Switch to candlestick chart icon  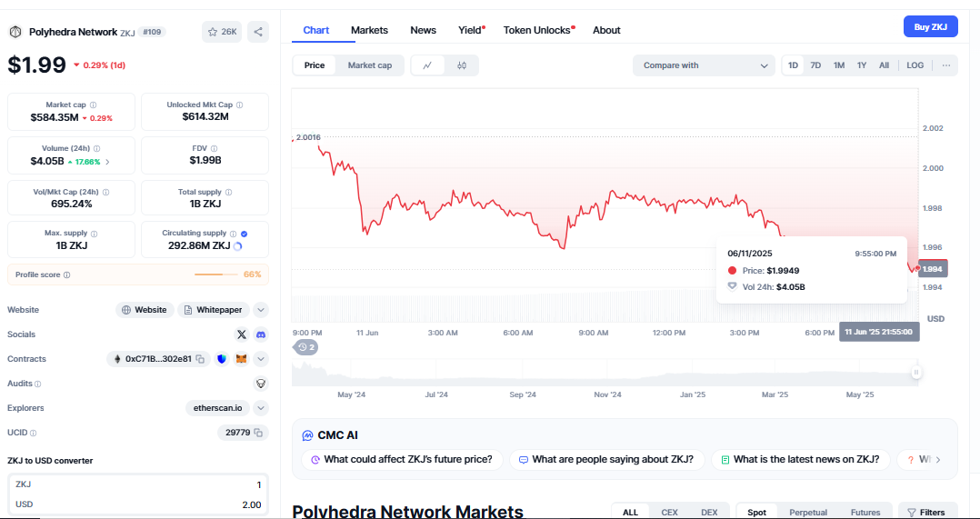click(x=462, y=65)
